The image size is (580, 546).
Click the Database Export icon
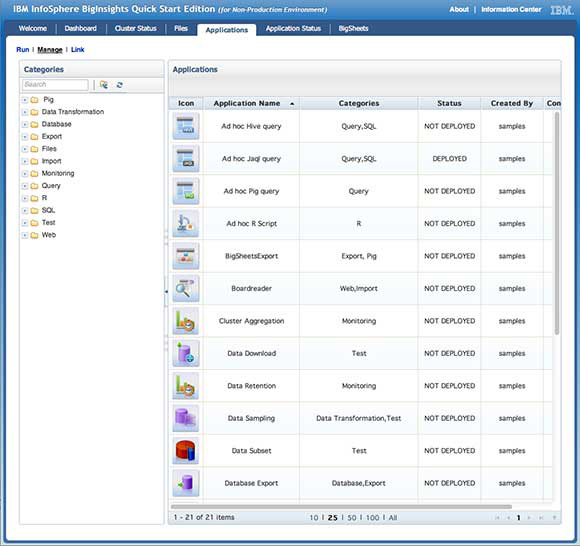186,483
